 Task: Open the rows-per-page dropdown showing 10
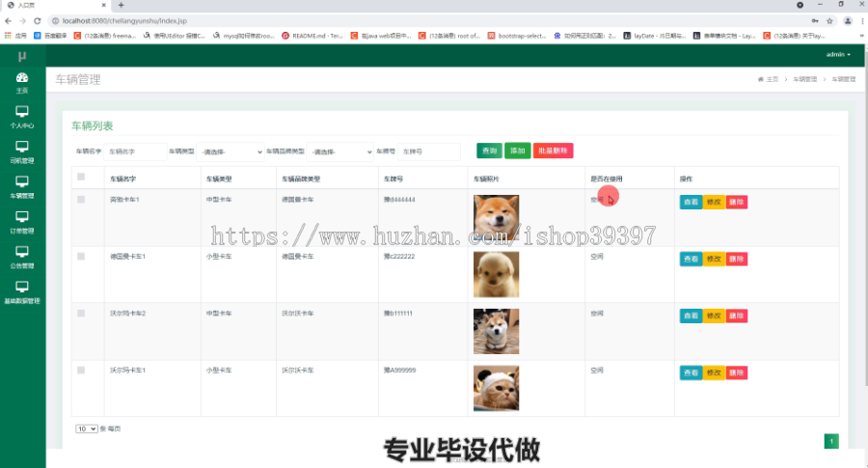tap(87, 428)
